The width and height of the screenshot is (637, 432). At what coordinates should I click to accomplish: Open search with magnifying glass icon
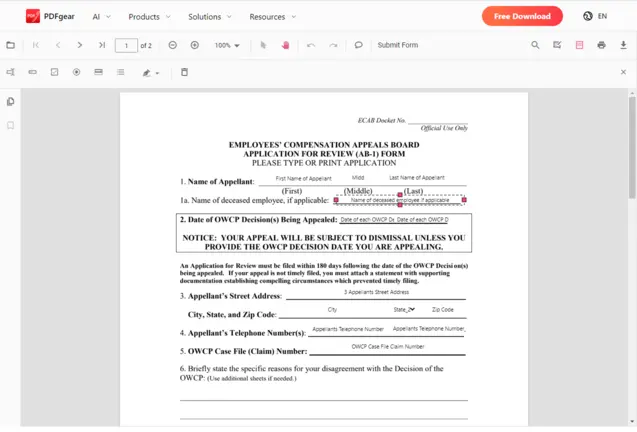pos(535,45)
